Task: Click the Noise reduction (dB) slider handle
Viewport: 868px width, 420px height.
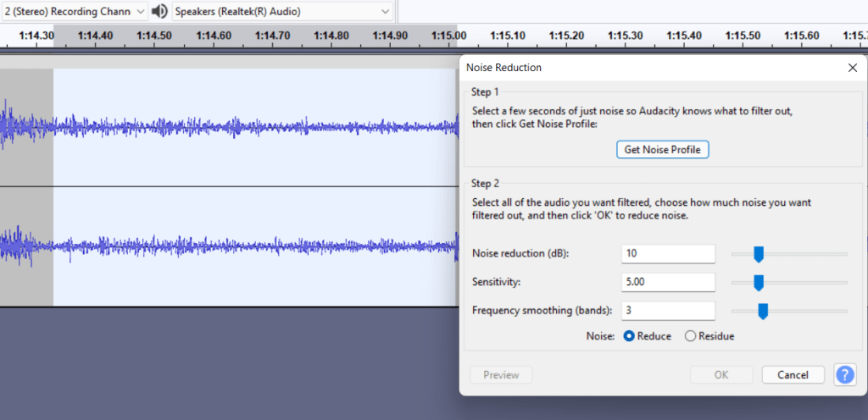Action: point(759,253)
